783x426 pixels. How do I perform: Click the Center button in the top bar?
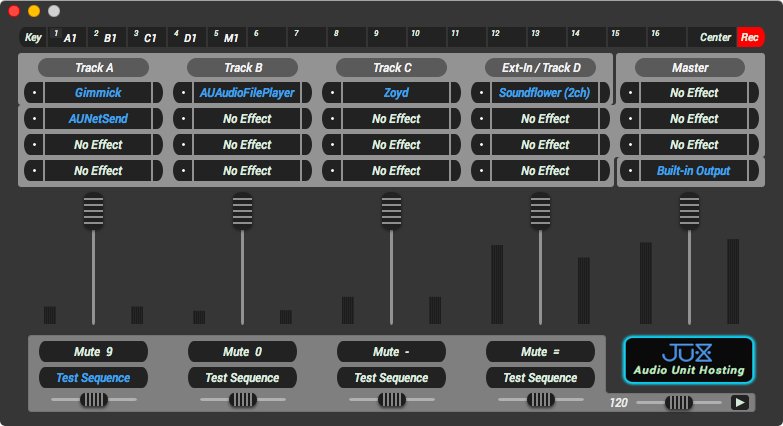(x=715, y=37)
